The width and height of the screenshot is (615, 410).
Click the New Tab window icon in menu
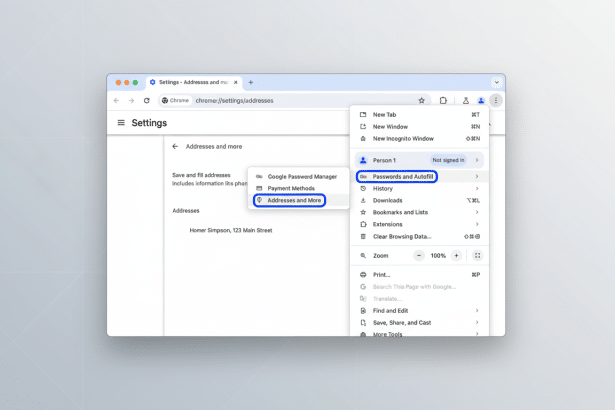[363, 115]
